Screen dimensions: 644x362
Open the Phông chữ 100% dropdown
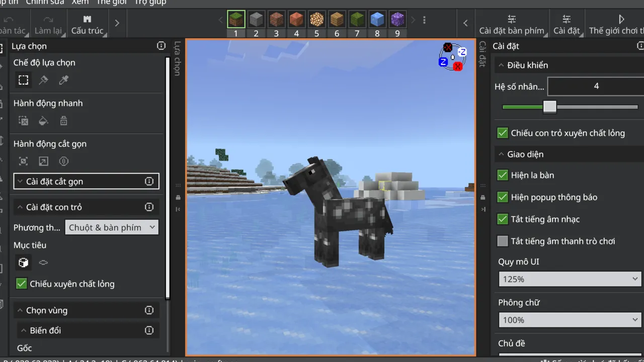point(570,320)
